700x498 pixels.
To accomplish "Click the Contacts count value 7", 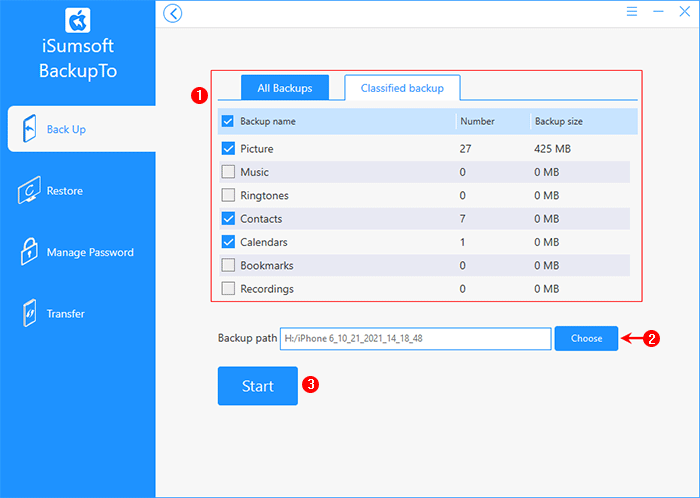I will click(462, 219).
